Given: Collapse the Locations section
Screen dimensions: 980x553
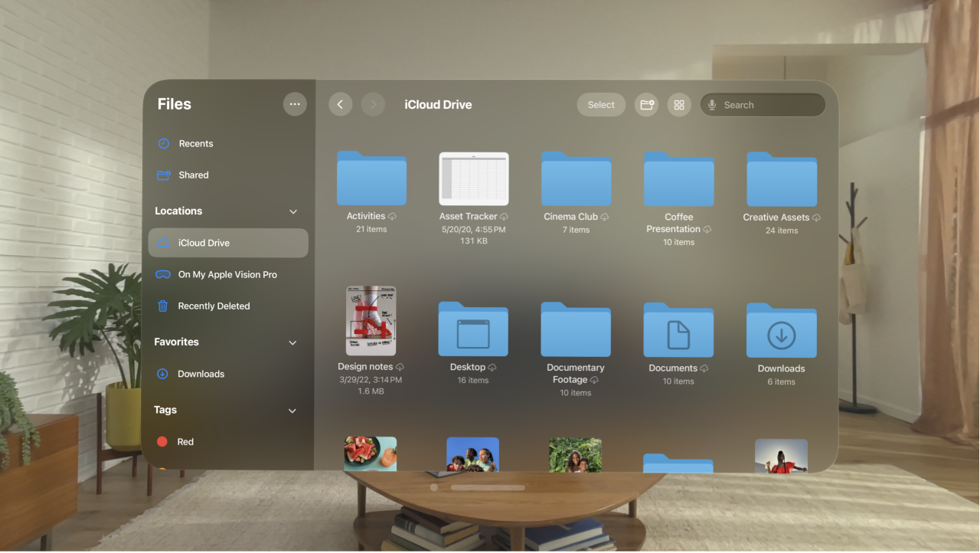Looking at the screenshot, I should 292,211.
